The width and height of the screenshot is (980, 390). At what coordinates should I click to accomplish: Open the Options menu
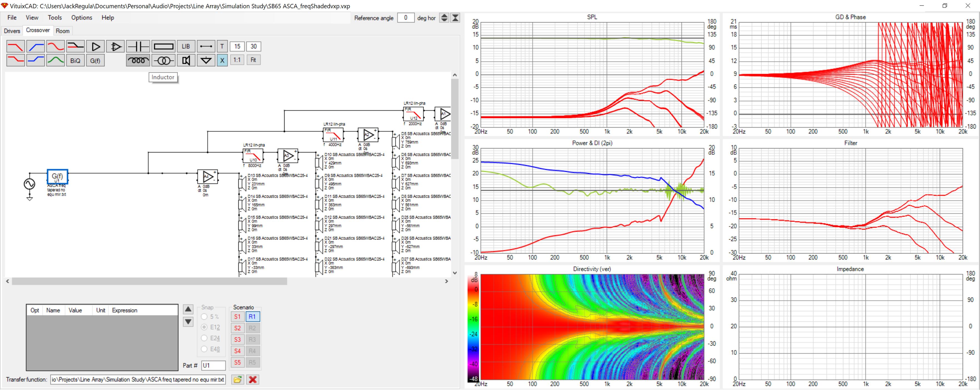click(x=82, y=17)
